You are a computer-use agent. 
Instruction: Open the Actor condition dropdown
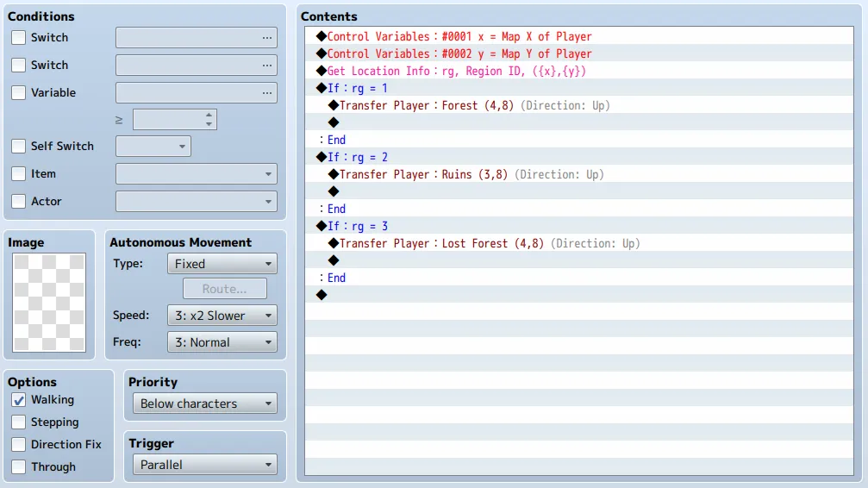coord(197,202)
